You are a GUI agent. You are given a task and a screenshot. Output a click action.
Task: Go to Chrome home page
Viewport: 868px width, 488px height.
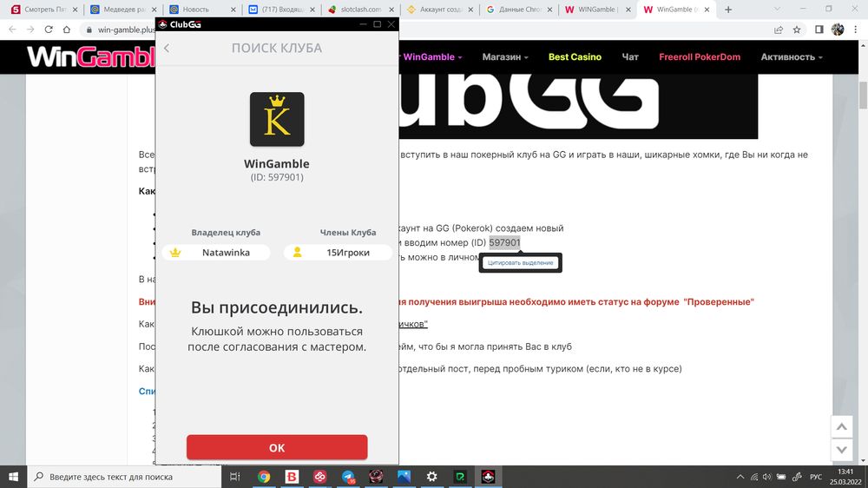[67, 30]
